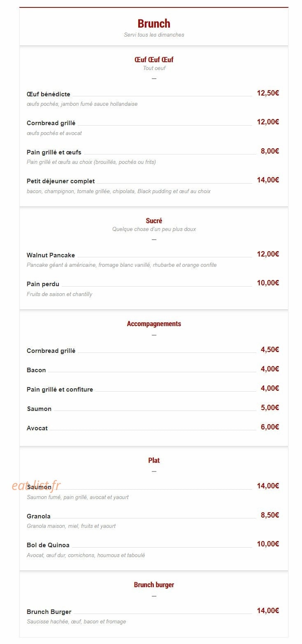Select the Granola dish
This screenshot has height=644, width=302.
[x=39, y=516]
